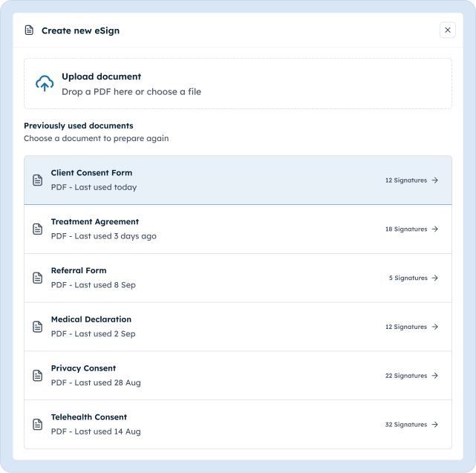This screenshot has width=476, height=473.
Task: Click the arrow on Telehealth Consent row
Action: point(435,425)
